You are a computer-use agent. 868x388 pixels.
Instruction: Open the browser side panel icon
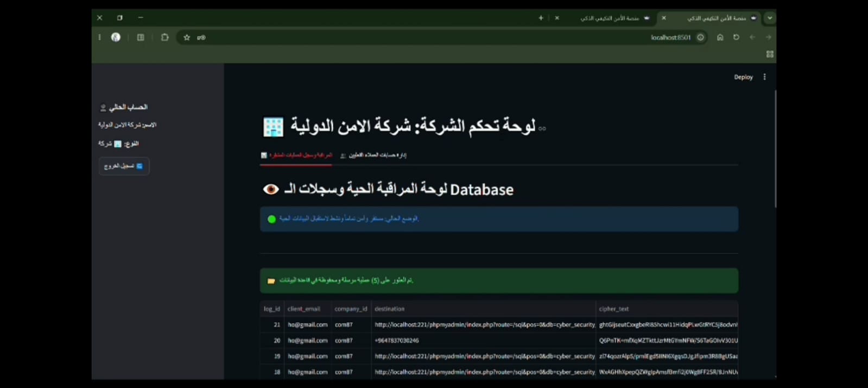pyautogui.click(x=141, y=37)
